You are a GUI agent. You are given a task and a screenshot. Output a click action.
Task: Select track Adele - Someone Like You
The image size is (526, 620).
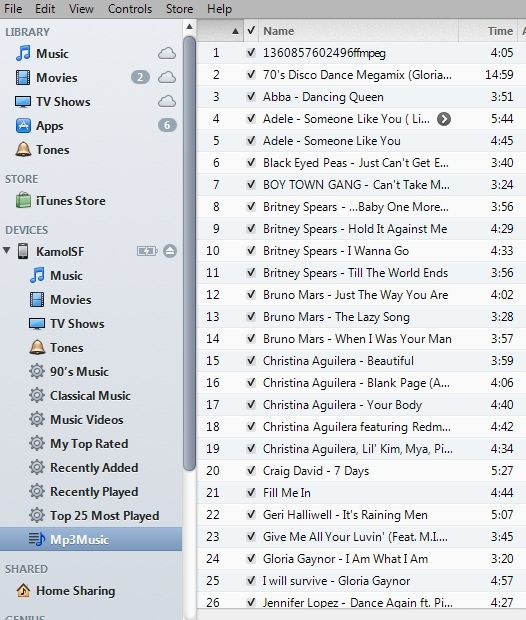point(331,141)
